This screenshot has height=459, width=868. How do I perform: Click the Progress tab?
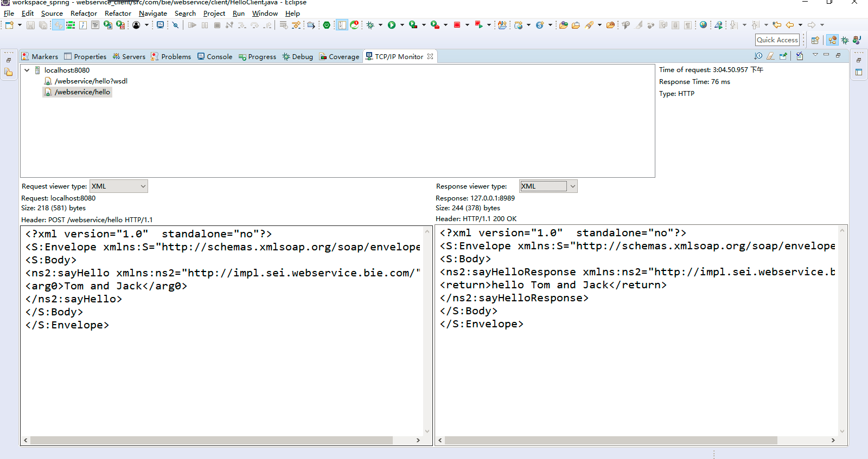point(257,56)
